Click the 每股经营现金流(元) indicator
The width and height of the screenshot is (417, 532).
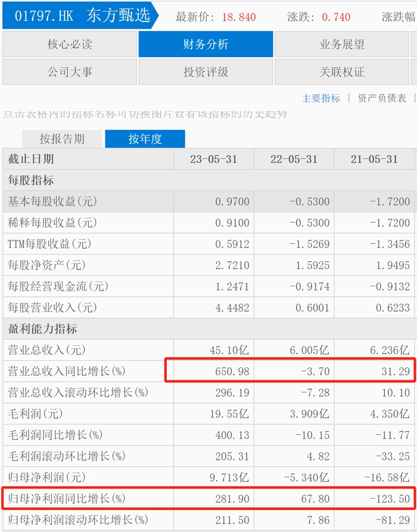(x=58, y=286)
